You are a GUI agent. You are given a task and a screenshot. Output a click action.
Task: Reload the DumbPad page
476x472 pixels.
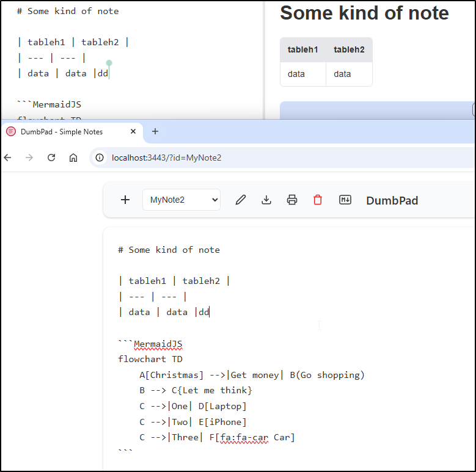pyautogui.click(x=51, y=158)
